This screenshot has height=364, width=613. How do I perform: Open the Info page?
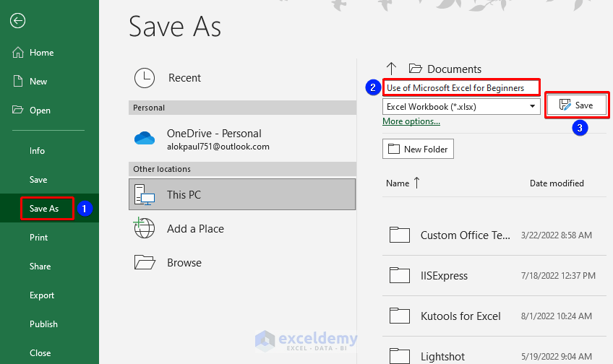37,151
